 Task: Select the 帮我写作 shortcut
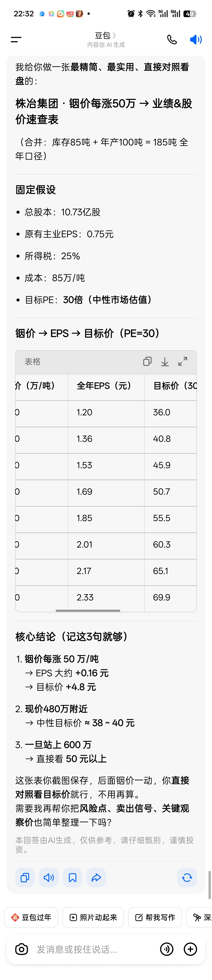coord(155,917)
